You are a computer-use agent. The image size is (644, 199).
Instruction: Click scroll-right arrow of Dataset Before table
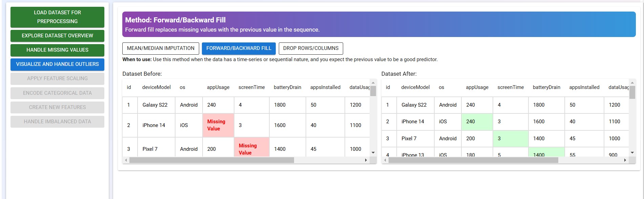pyautogui.click(x=366, y=160)
